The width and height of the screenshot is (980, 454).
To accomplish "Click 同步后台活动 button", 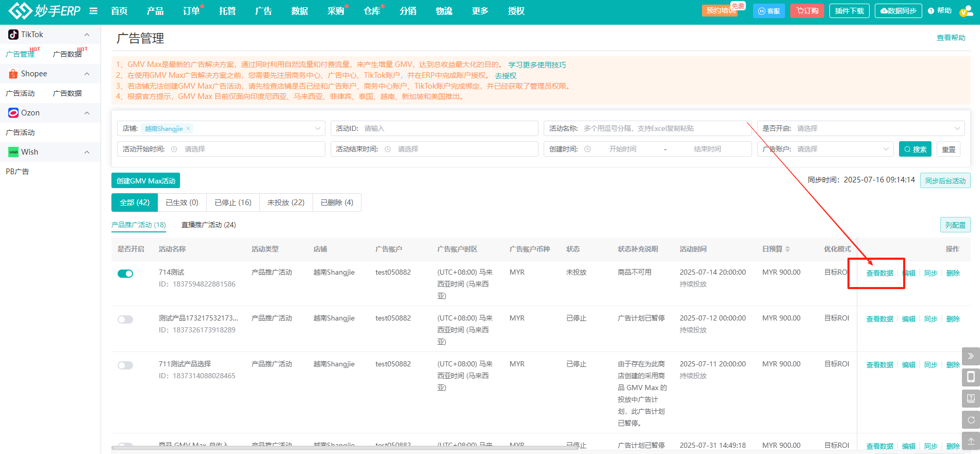I will point(945,181).
